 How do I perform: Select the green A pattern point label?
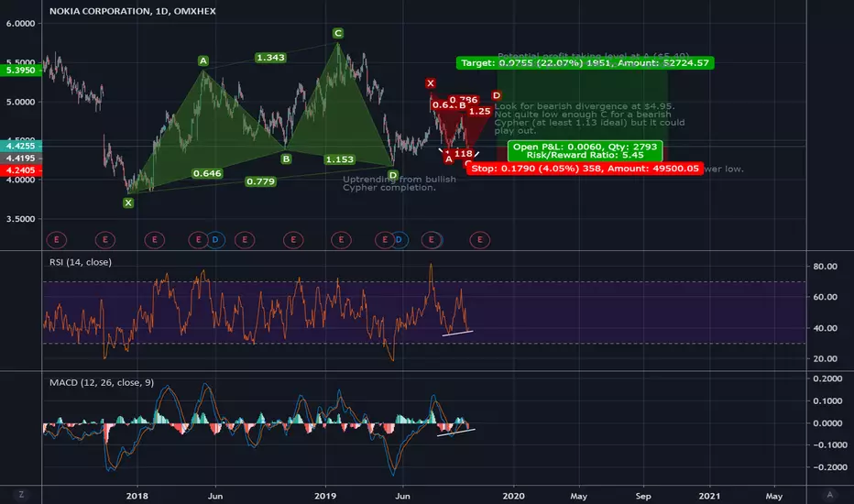click(x=203, y=60)
